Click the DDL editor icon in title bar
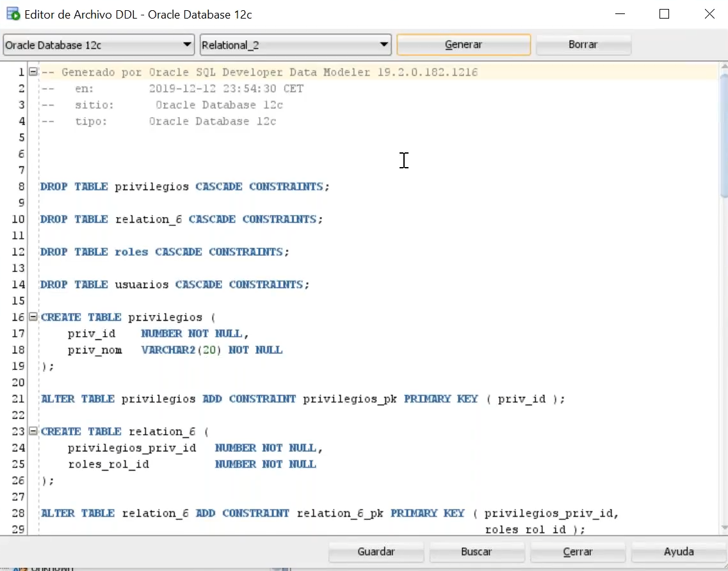This screenshot has width=728, height=571. click(12, 13)
